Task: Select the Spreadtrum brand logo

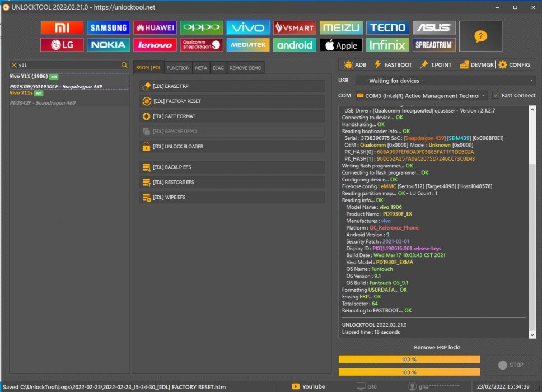Action: click(x=434, y=45)
